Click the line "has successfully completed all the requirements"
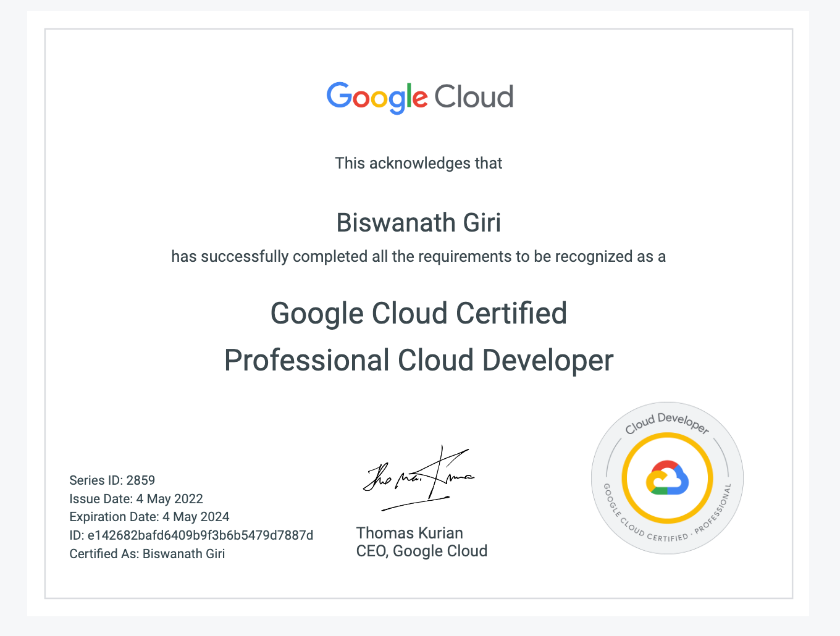 419,257
